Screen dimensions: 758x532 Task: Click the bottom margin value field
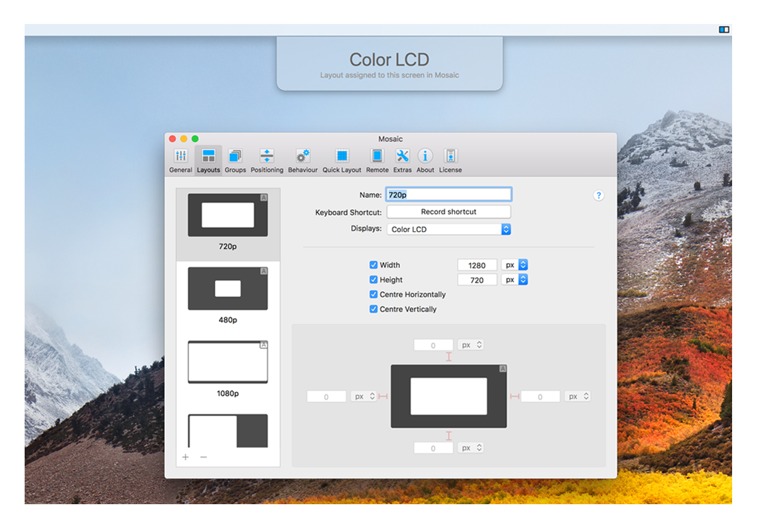pyautogui.click(x=433, y=447)
